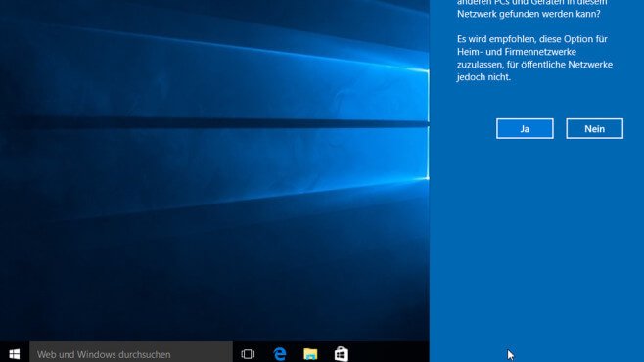
Task: Open File Explorer from the taskbar
Action: [x=310, y=354]
